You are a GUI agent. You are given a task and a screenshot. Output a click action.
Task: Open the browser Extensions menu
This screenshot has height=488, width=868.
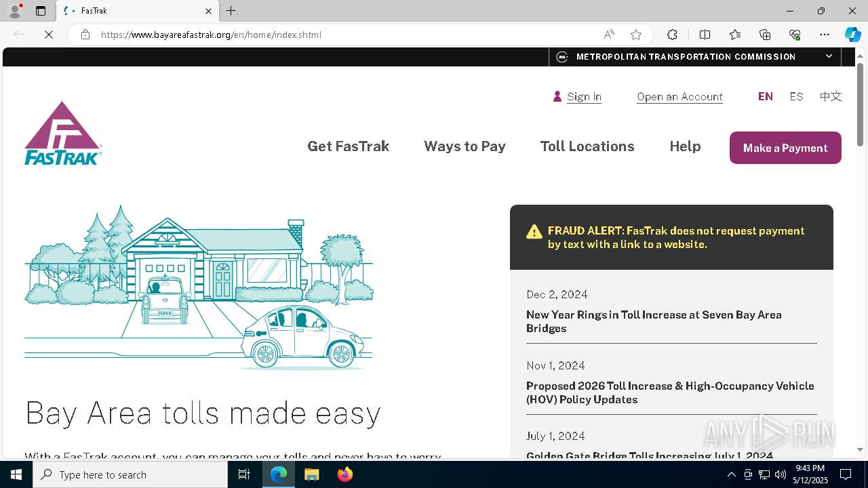[x=672, y=35]
